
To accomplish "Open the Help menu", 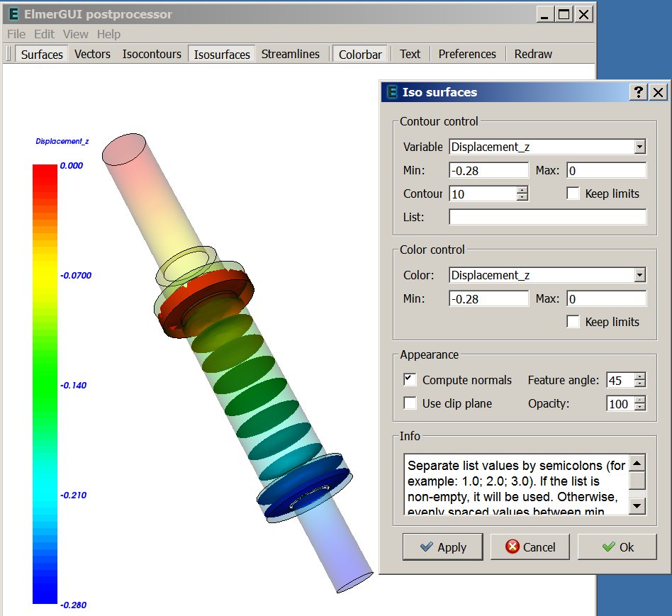I will [x=108, y=34].
